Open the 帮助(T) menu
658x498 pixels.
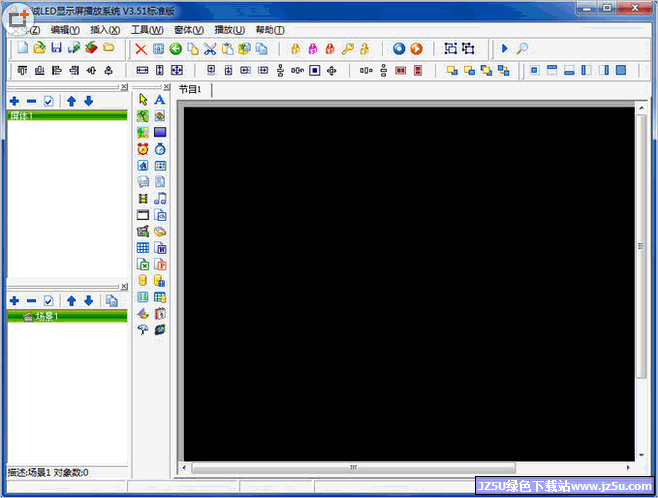pyautogui.click(x=270, y=30)
